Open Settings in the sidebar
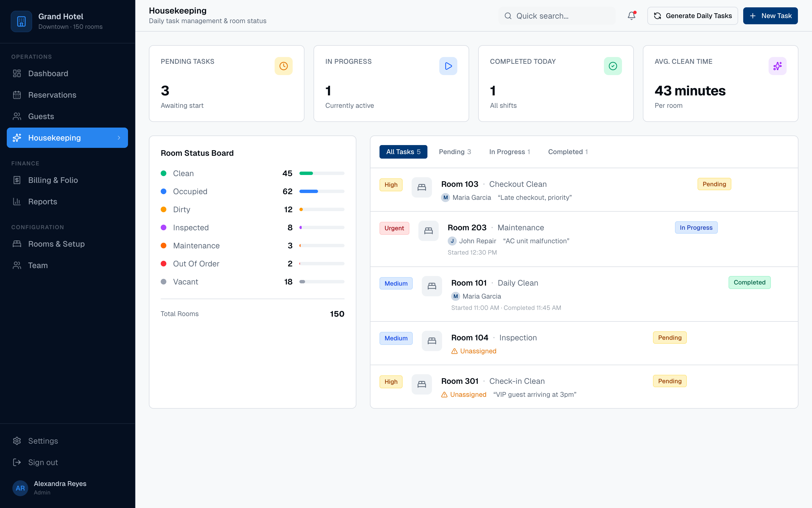Screen dimensions: 812x508 coord(67,441)
